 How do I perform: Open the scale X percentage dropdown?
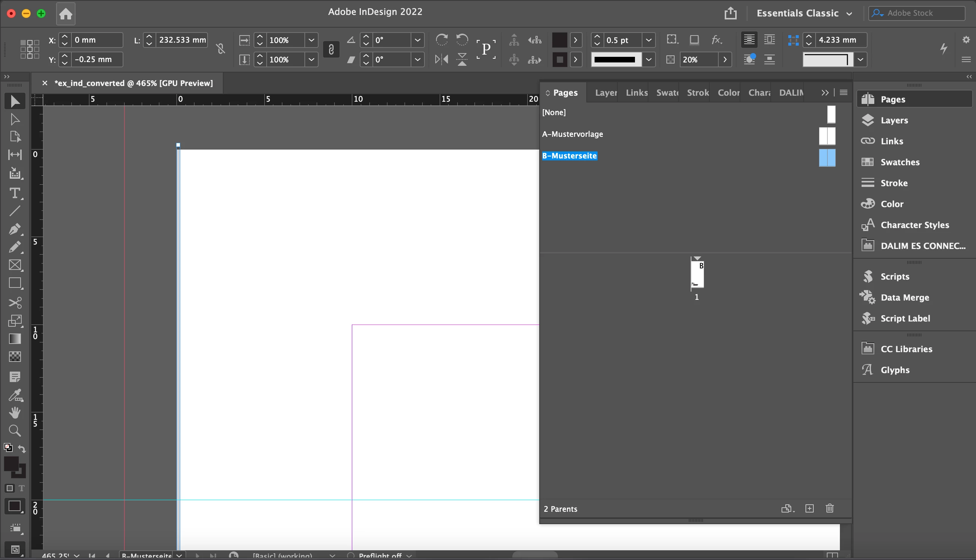click(x=311, y=40)
